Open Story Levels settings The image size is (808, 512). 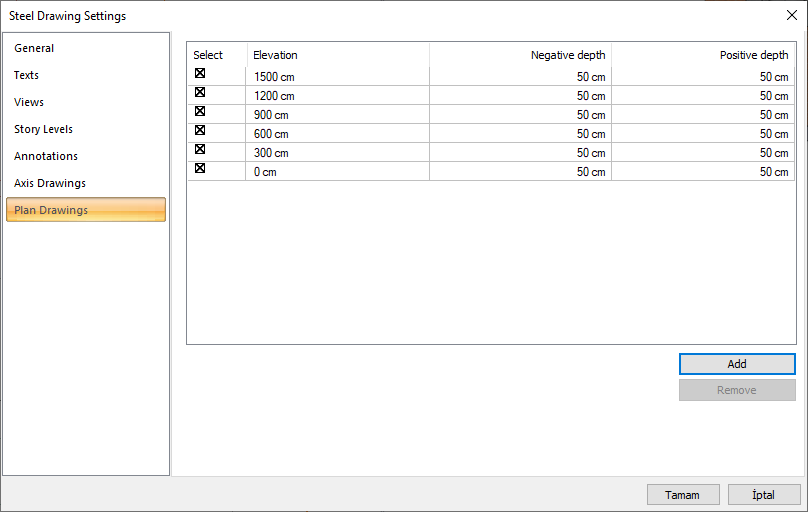[x=43, y=129]
